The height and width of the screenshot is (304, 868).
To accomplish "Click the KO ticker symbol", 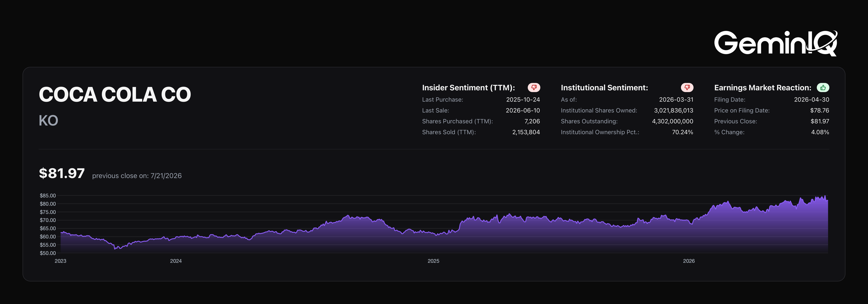I will tap(48, 121).
